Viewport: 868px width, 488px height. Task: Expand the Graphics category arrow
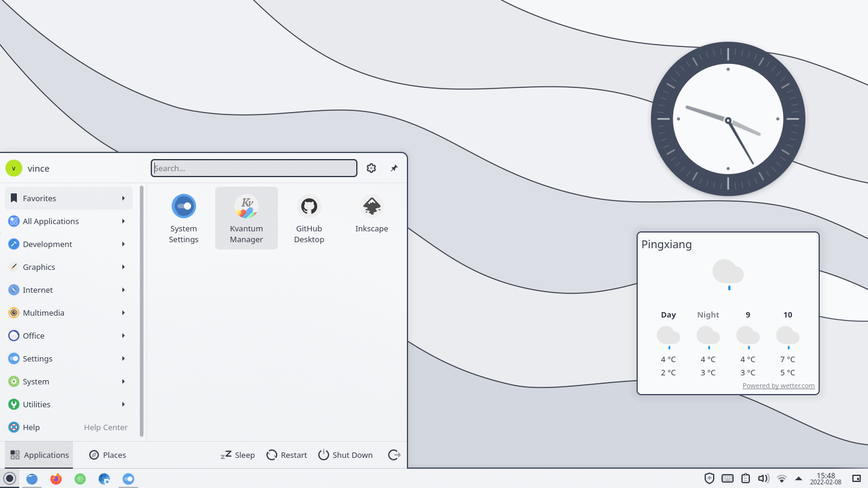tap(123, 267)
